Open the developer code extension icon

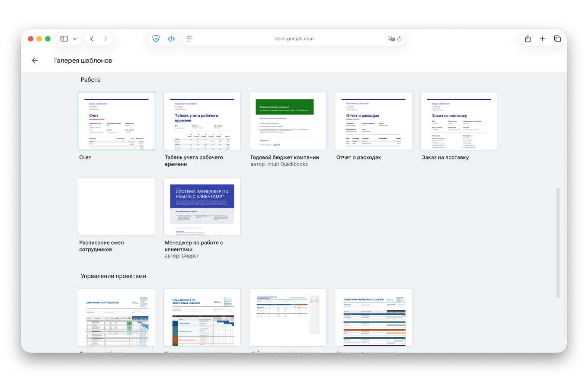pyautogui.click(x=171, y=39)
